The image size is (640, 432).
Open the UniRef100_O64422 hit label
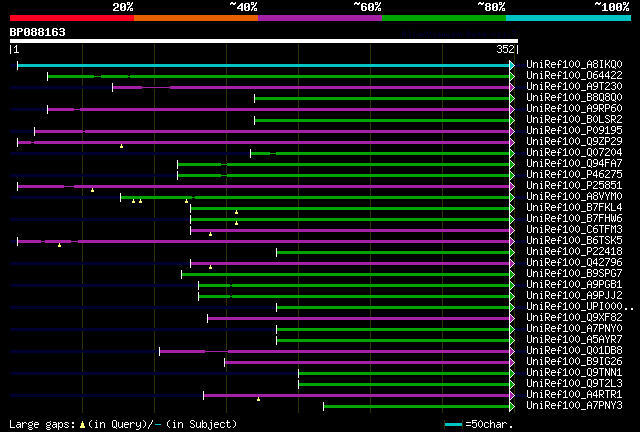point(574,76)
